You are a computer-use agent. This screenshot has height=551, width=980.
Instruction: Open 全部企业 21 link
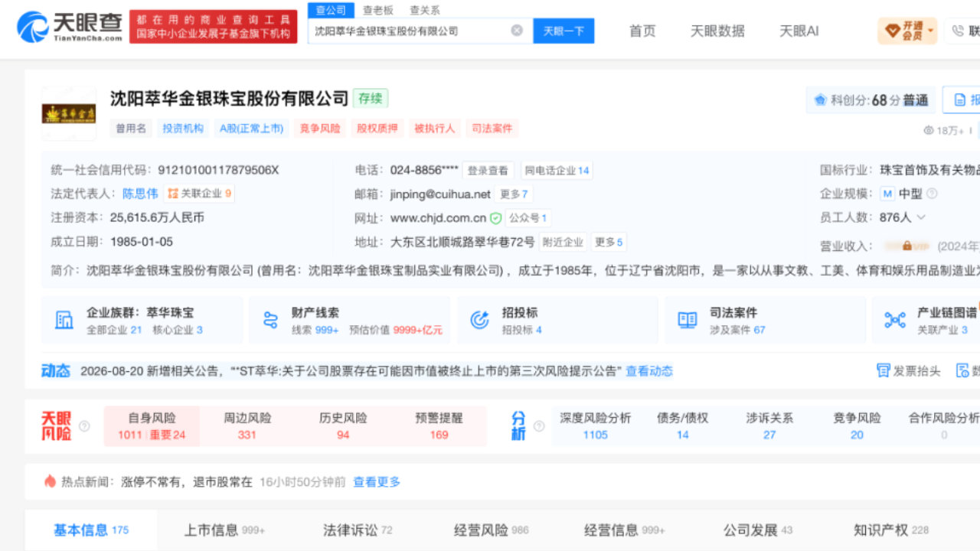114,330
